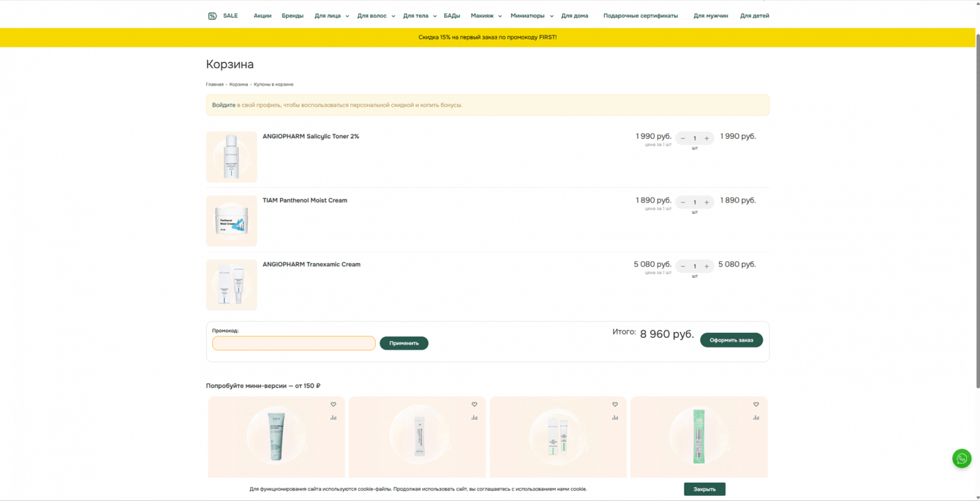The width and height of the screenshot is (980, 501).
Task: Open ANGIOPHARM Tranexamic Cream product link
Action: point(312,265)
